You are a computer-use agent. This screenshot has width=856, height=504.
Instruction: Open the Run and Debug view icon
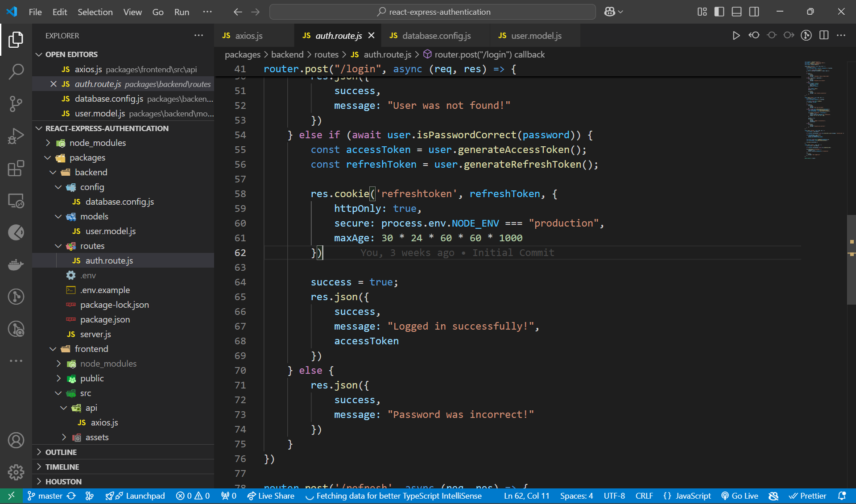(x=16, y=136)
